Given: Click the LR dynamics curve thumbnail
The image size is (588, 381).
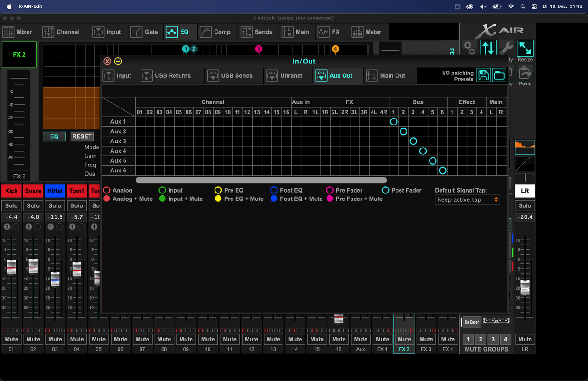Looking at the screenshot, I should pos(525,164).
